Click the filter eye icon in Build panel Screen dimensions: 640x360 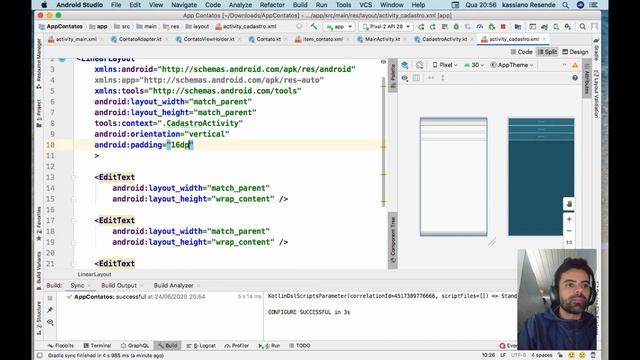pos(50,322)
